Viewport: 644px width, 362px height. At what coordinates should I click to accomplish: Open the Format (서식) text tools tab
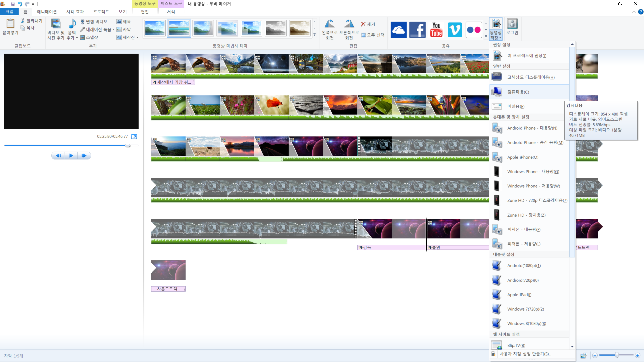click(x=171, y=12)
